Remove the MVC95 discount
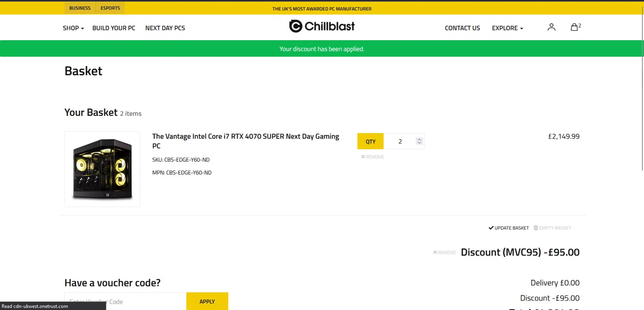 coord(445,253)
